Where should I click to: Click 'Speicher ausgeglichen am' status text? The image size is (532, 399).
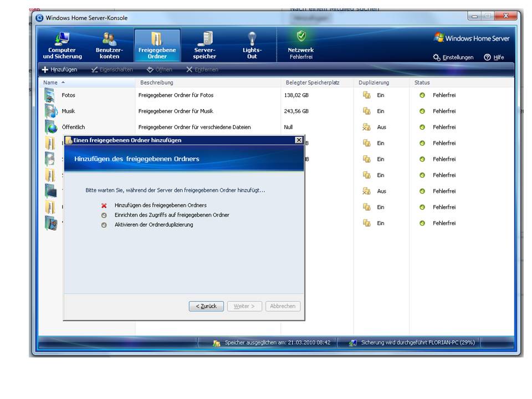(x=277, y=342)
